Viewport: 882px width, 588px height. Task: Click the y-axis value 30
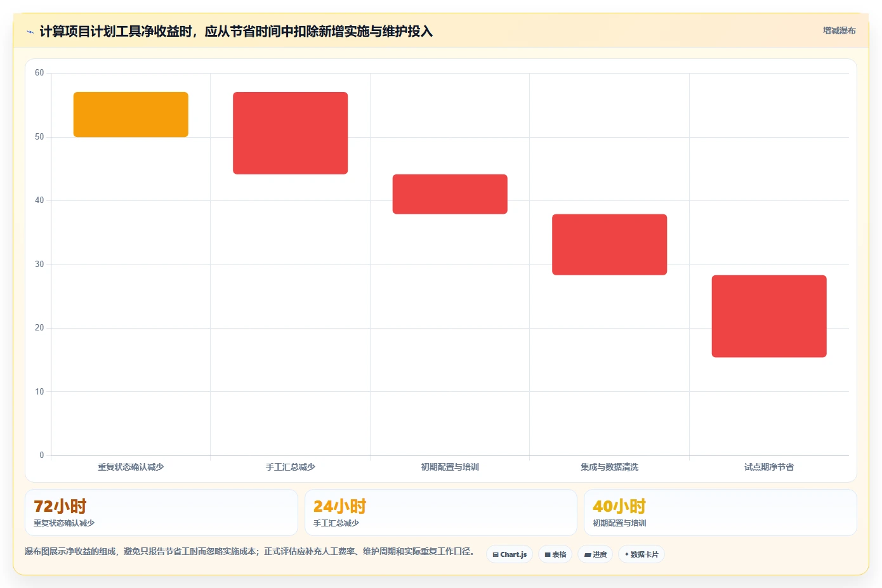pyautogui.click(x=39, y=265)
